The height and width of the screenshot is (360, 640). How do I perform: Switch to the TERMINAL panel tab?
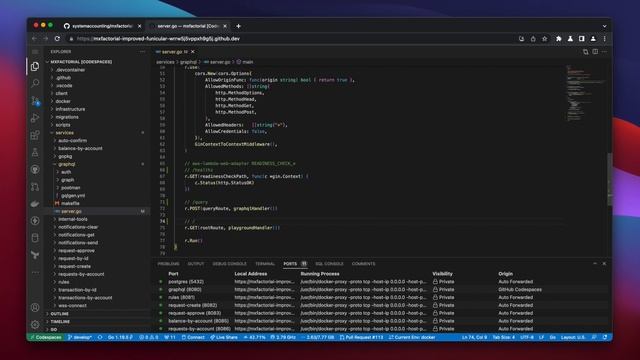click(265, 264)
